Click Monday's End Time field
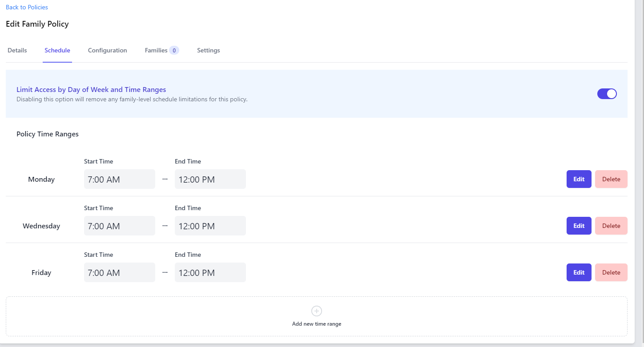Screen dimensions: 644x347 coord(210,179)
